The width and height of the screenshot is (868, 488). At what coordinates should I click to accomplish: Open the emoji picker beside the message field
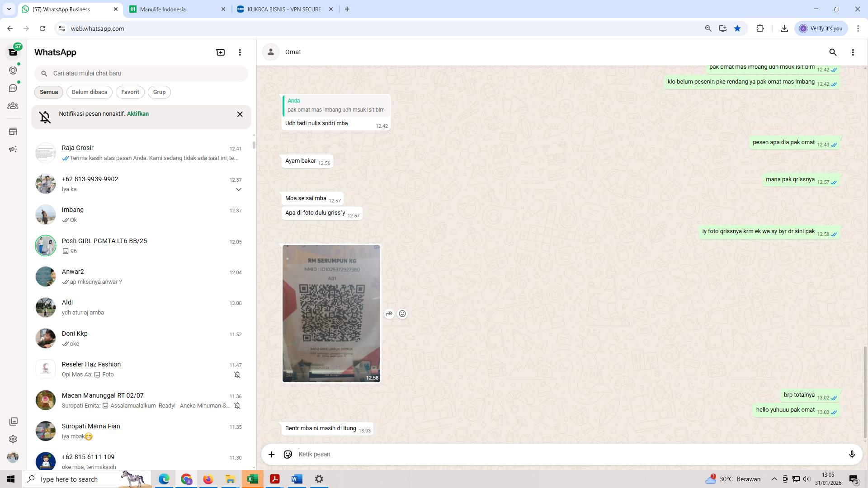point(288,454)
